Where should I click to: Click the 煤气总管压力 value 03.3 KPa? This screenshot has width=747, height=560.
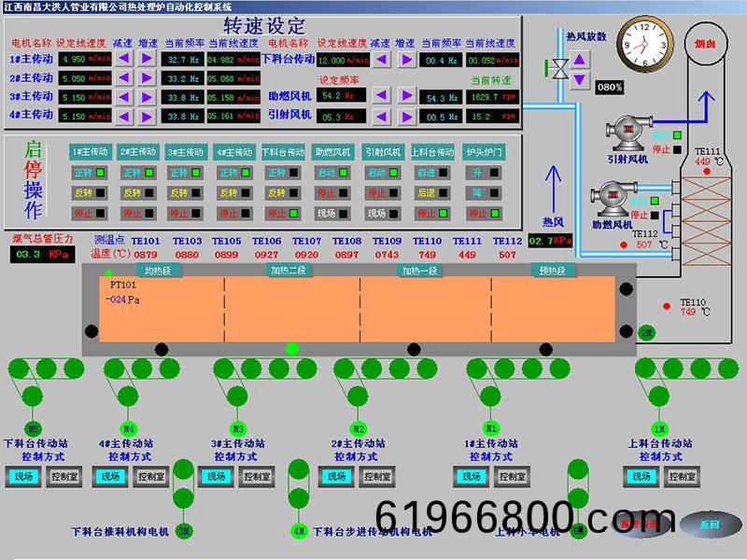42,254
